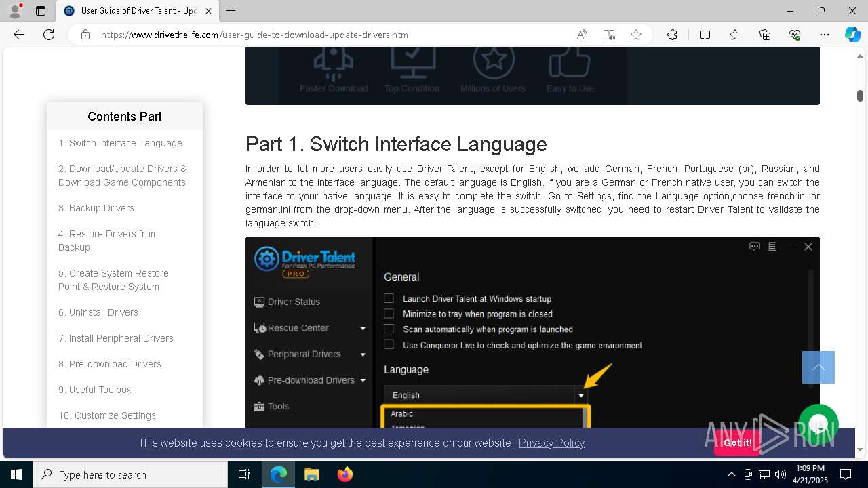The image size is (868, 488).
Task: Add this page to favorites star
Action: [636, 35]
